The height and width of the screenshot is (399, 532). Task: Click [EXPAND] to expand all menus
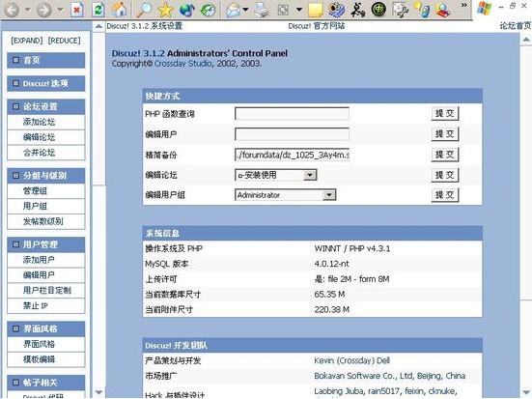27,41
